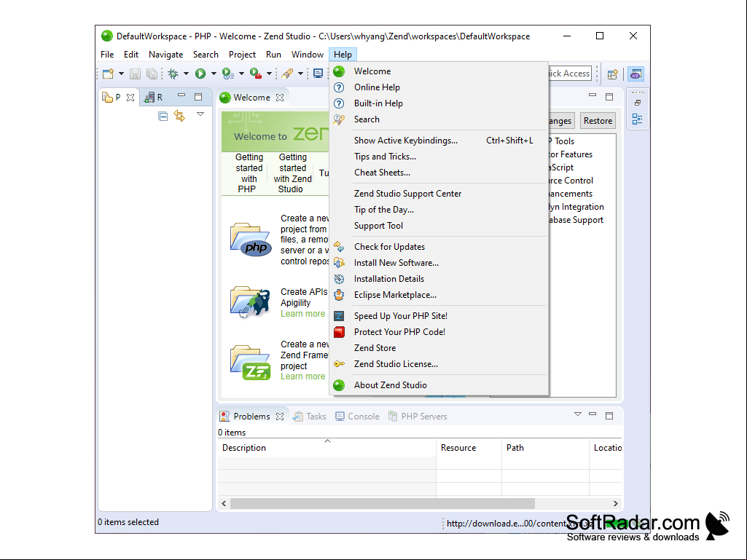Viewport: 747px width, 560px height.
Task: Click Learn more under Apigility
Action: (x=302, y=314)
